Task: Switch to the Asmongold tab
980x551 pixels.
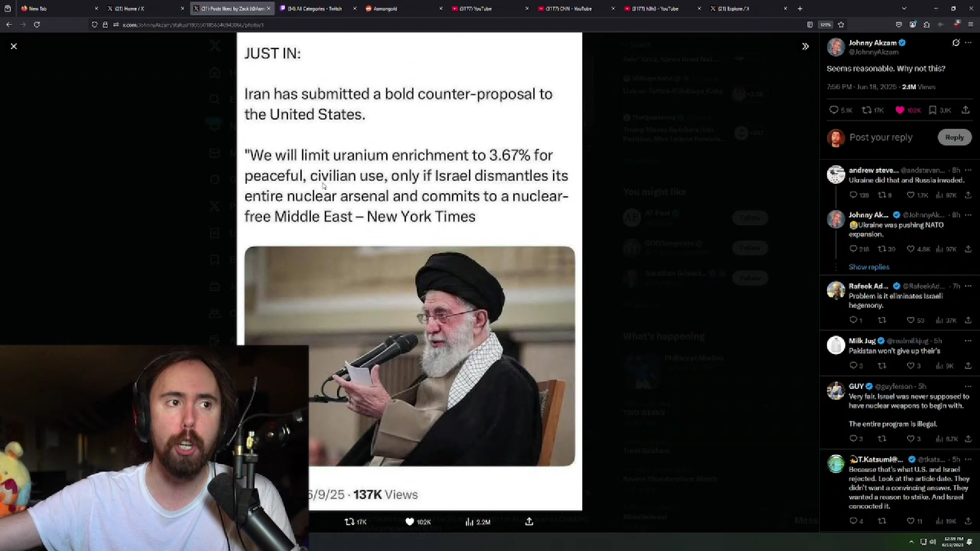Action: pyautogui.click(x=404, y=9)
